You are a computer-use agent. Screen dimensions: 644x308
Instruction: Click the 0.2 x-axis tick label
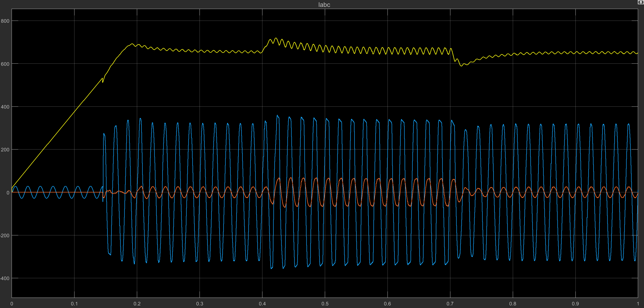pos(137,304)
